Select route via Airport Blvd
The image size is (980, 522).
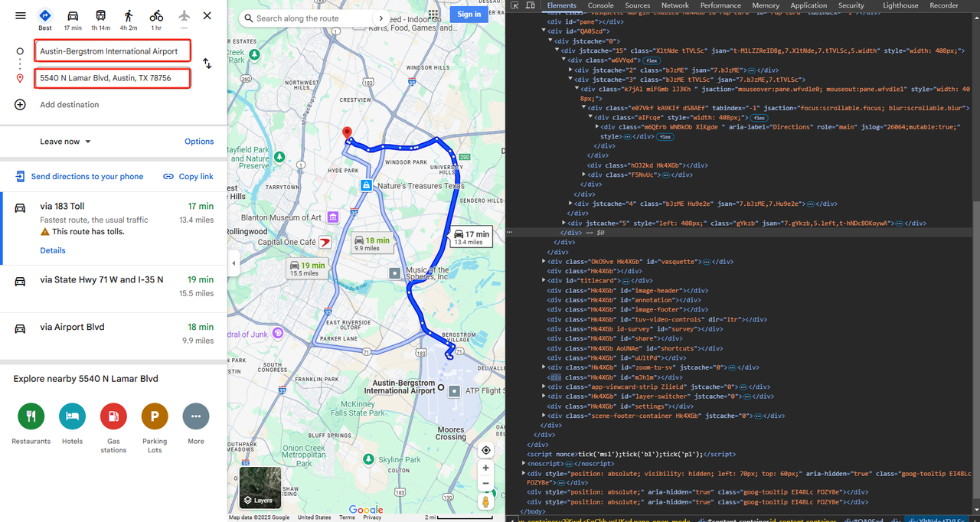113,336
